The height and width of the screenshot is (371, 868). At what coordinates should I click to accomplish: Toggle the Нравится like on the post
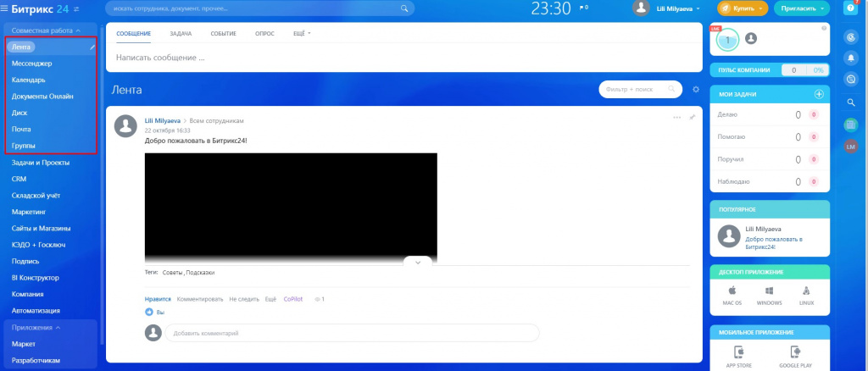[x=158, y=299]
